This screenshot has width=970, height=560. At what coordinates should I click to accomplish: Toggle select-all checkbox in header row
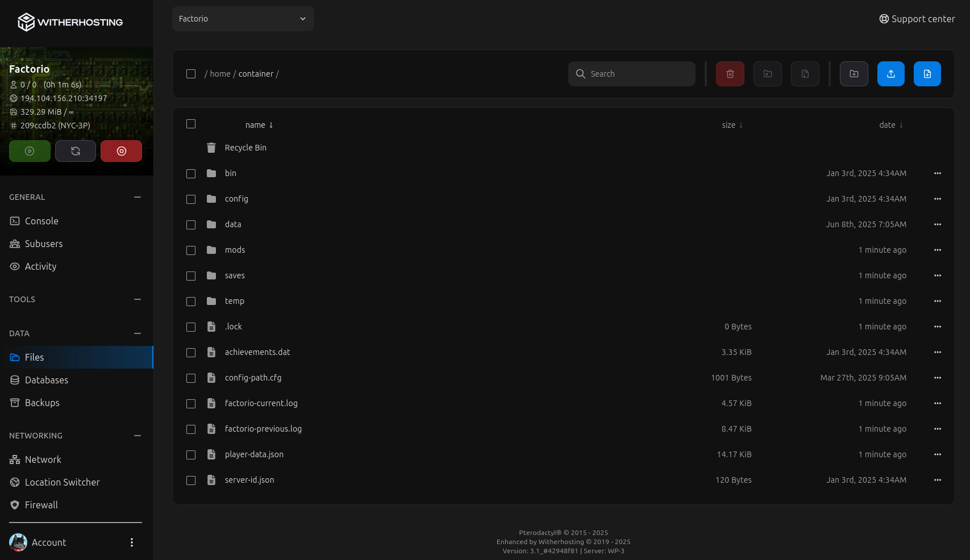click(x=191, y=124)
